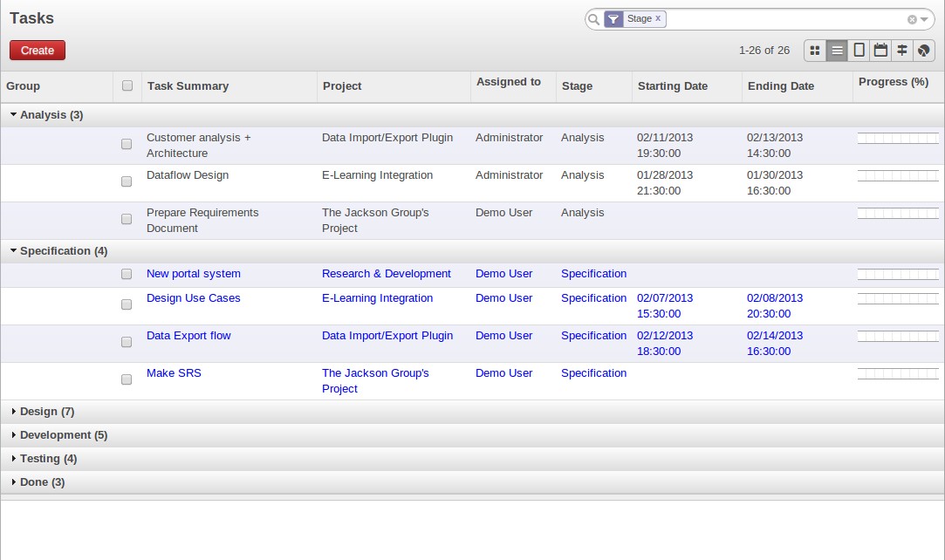Image resolution: width=945 pixels, height=560 pixels.
Task: Click the red Create button
Action: click(x=38, y=51)
